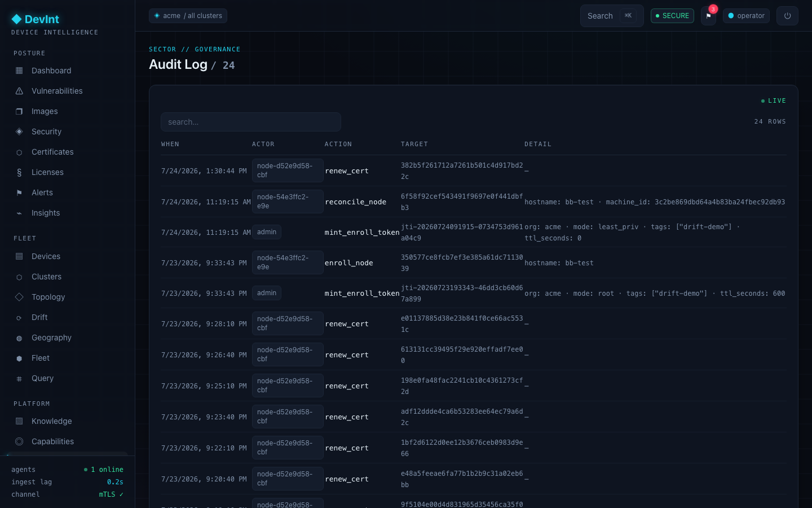
Task: Click the Insights trend icon
Action: pos(19,213)
